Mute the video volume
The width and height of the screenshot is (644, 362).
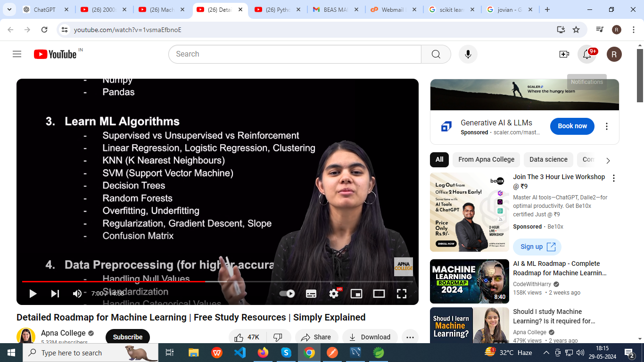(x=77, y=294)
